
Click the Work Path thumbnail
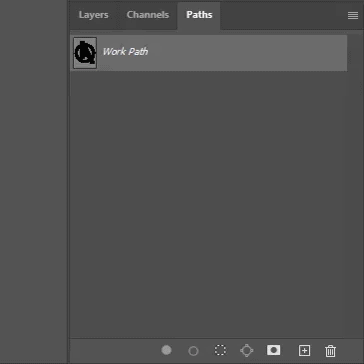[85, 53]
